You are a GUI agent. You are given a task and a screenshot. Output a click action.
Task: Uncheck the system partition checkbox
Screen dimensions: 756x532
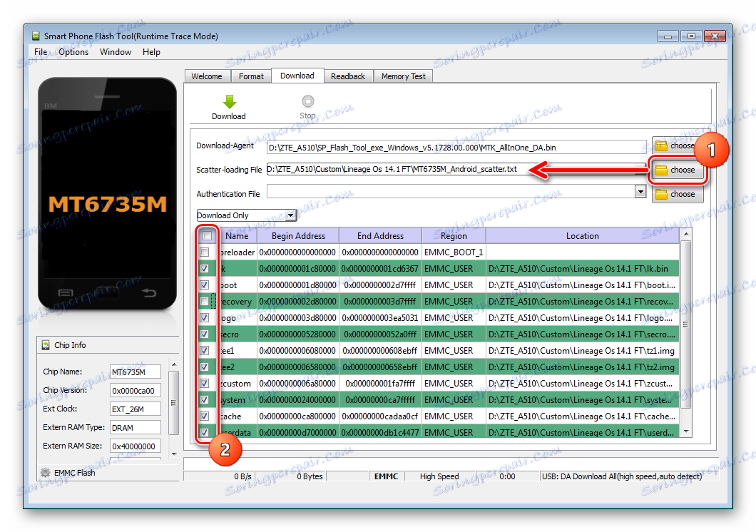click(x=205, y=399)
